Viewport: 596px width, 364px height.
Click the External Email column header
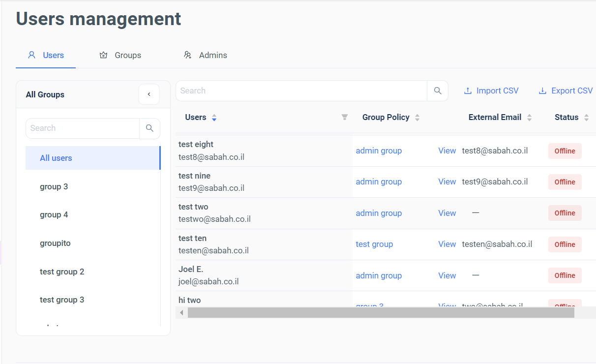(495, 117)
